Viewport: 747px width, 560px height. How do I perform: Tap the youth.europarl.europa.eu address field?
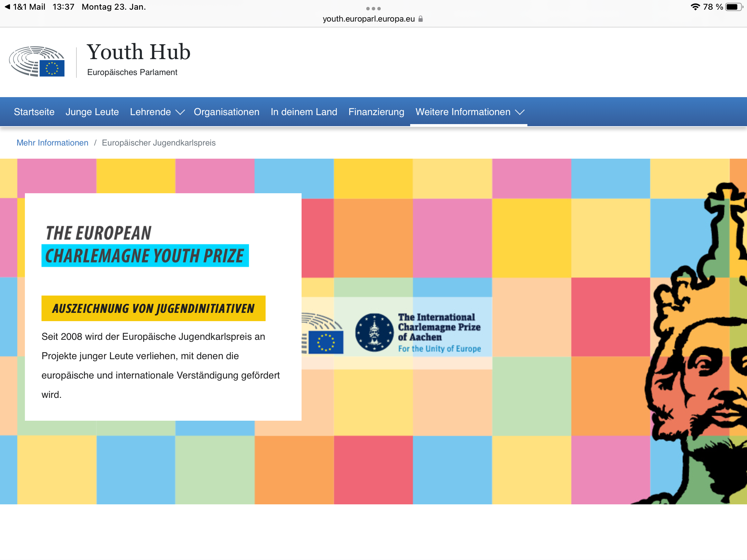(x=368, y=19)
